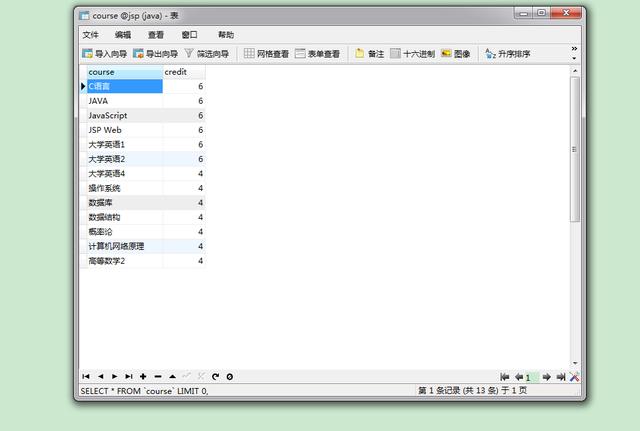Click the vertical scrollbar thumb
640x431 pixels.
575,149
